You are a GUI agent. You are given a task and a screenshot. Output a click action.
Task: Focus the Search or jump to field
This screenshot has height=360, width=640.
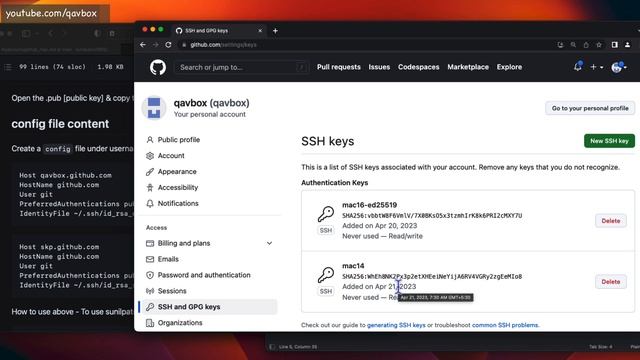[241, 67]
